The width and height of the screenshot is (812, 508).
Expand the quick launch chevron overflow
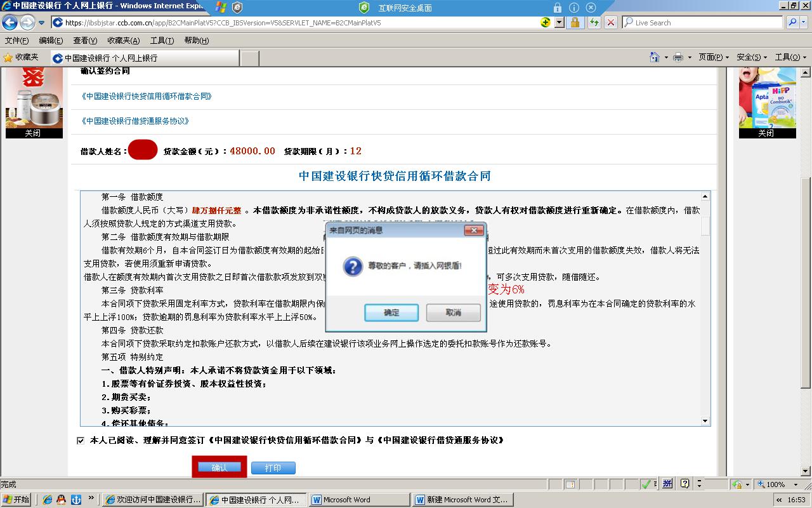91,498
